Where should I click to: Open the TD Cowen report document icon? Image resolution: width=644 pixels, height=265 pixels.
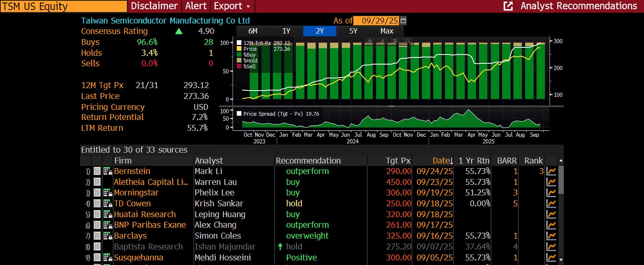tap(97, 203)
